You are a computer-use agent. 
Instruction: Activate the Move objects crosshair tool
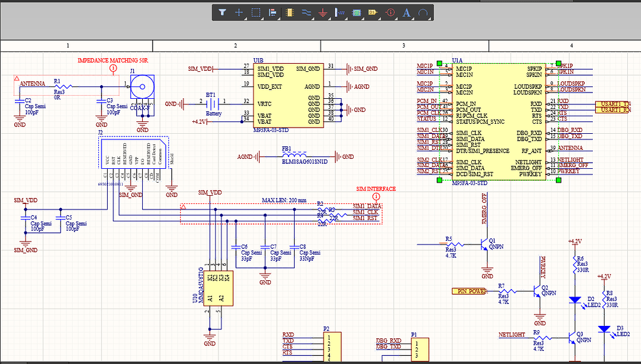point(239,12)
